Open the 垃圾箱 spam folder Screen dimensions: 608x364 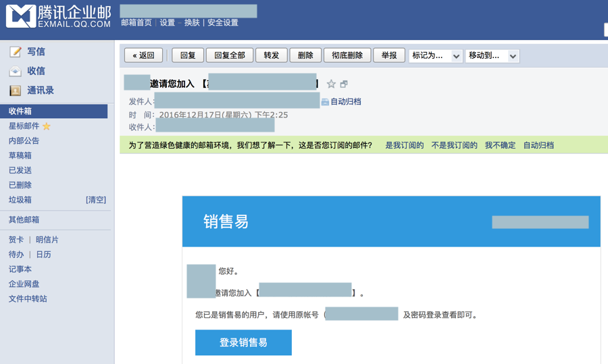(x=20, y=200)
